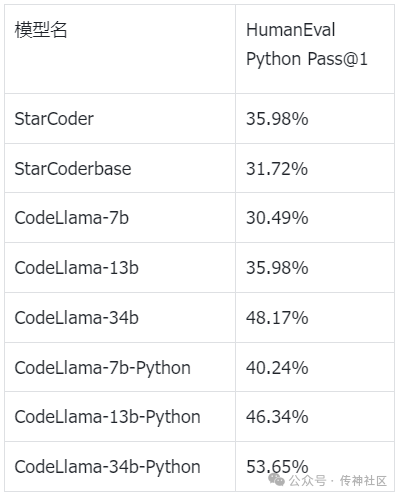This screenshot has height=497, width=400.
Task: Click the CodeLlama-13b row label
Action: pyautogui.click(x=76, y=268)
